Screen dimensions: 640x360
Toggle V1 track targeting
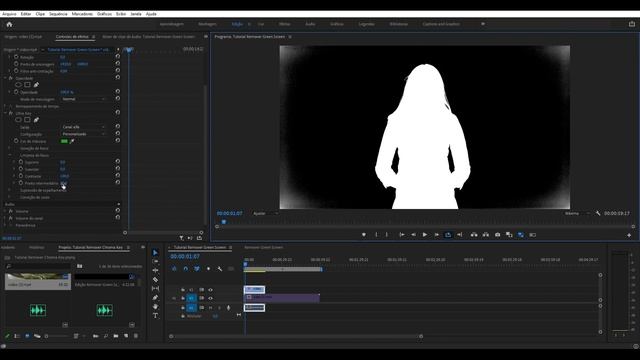tap(191, 298)
